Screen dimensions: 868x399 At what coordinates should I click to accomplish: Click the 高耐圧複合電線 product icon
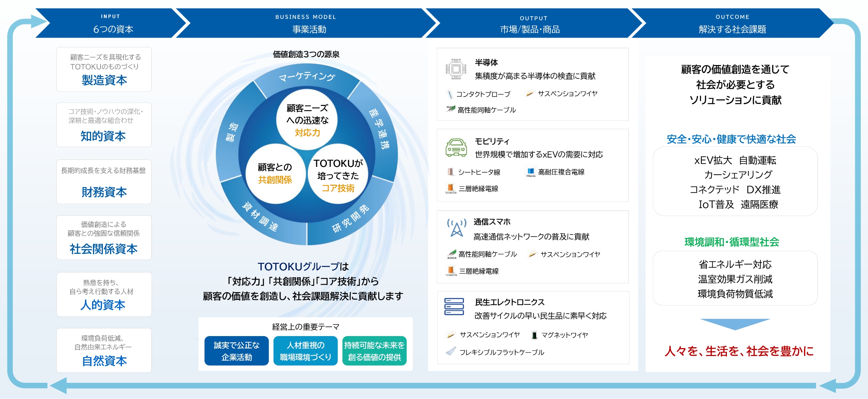531,172
